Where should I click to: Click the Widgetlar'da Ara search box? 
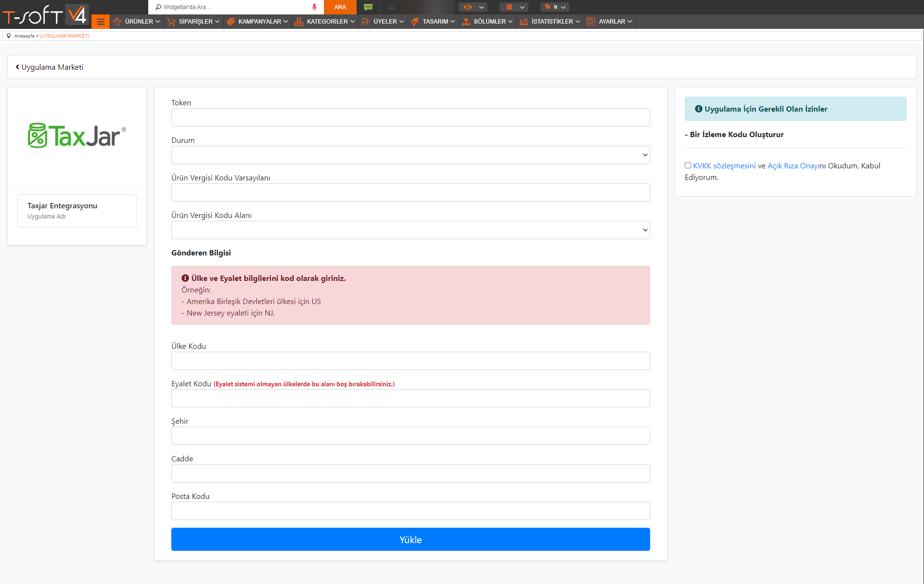click(x=236, y=7)
